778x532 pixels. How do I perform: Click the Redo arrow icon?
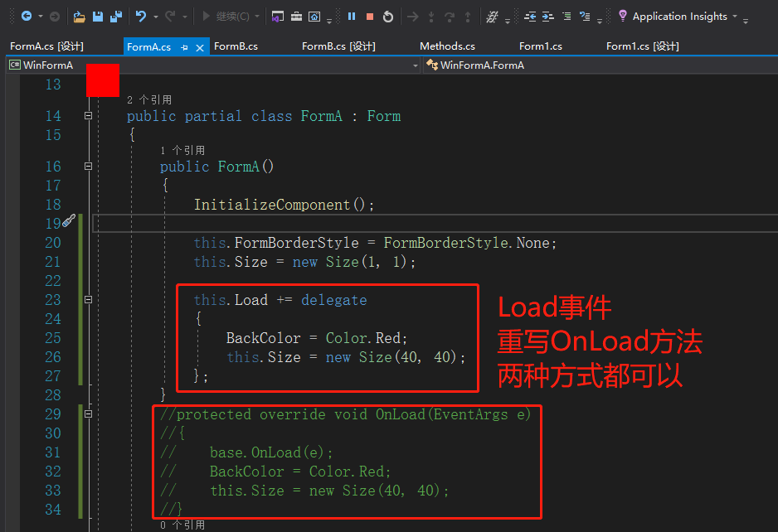point(170,17)
